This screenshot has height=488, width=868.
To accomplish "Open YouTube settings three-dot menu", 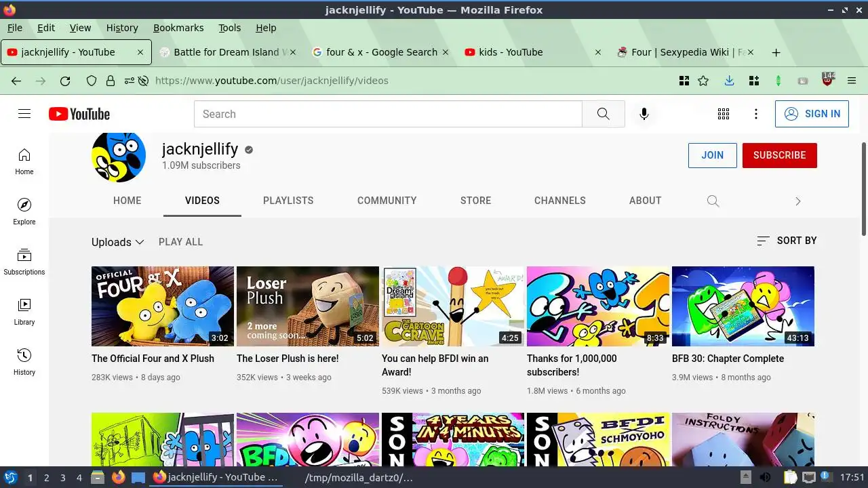I will coord(756,114).
